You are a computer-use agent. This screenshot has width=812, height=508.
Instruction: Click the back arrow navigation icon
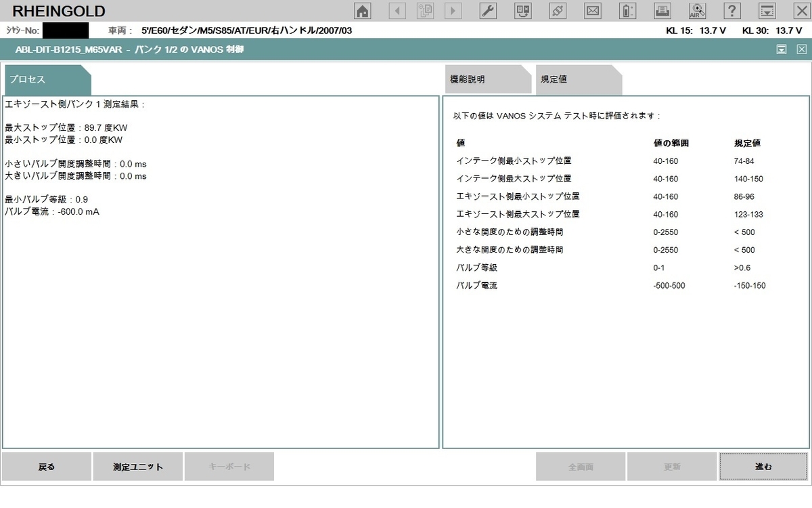coord(397,11)
